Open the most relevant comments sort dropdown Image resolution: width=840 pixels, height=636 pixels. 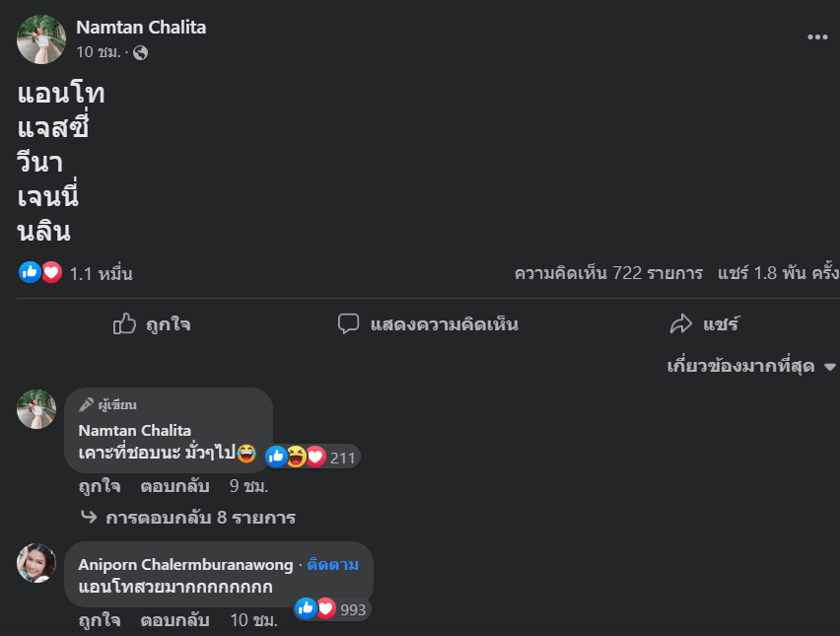click(x=751, y=367)
